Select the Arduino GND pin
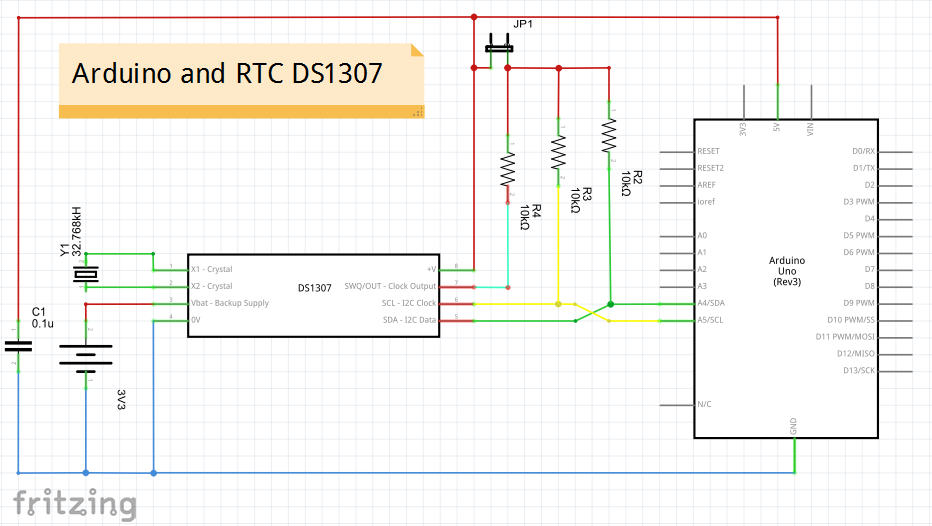This screenshot has height=526, width=932. [794, 428]
